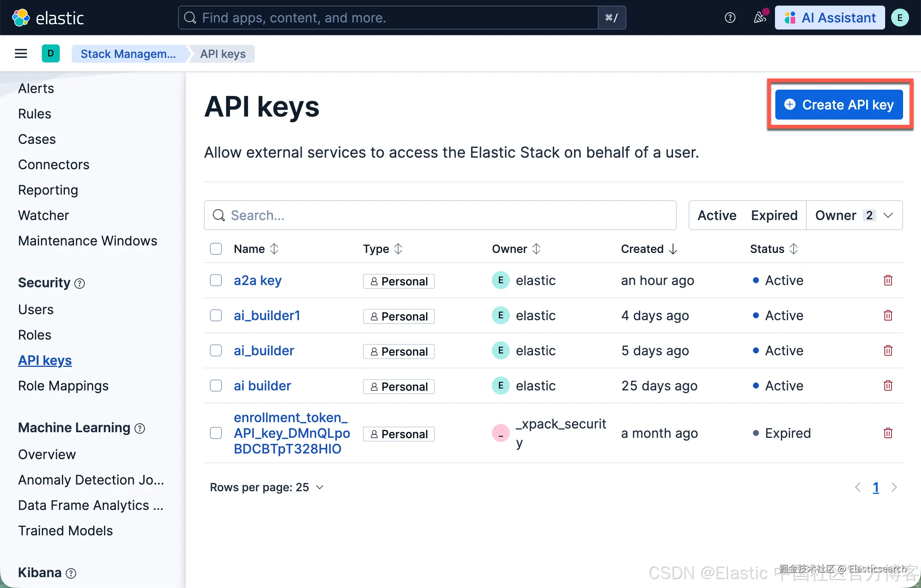Open the newsfeed notifications icon

[x=760, y=18]
